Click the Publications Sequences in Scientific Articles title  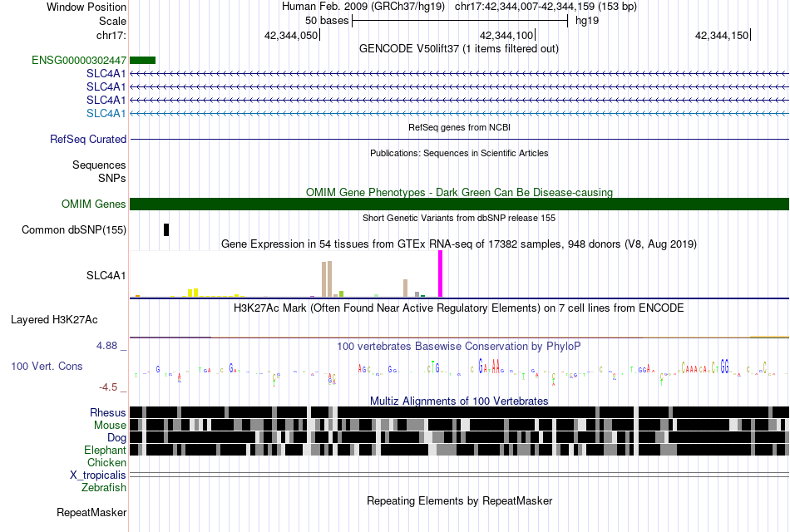[x=459, y=153]
